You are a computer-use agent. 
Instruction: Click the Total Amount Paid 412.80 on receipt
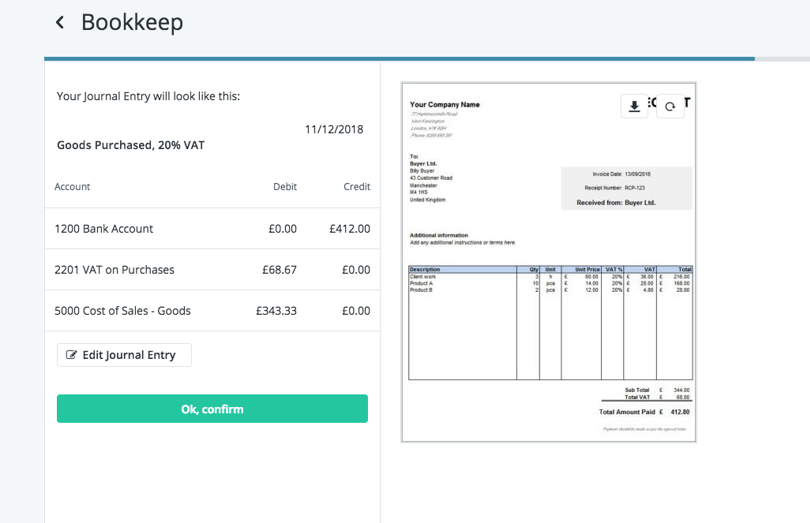(644, 412)
